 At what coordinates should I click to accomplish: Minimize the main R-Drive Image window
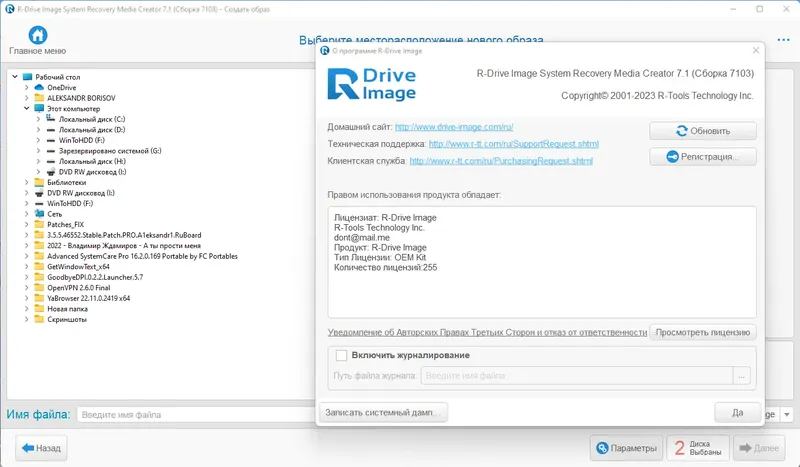[x=733, y=9]
